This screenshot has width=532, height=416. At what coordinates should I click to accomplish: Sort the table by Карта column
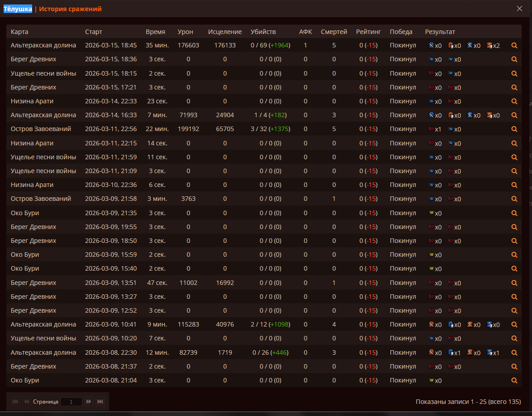coord(20,32)
